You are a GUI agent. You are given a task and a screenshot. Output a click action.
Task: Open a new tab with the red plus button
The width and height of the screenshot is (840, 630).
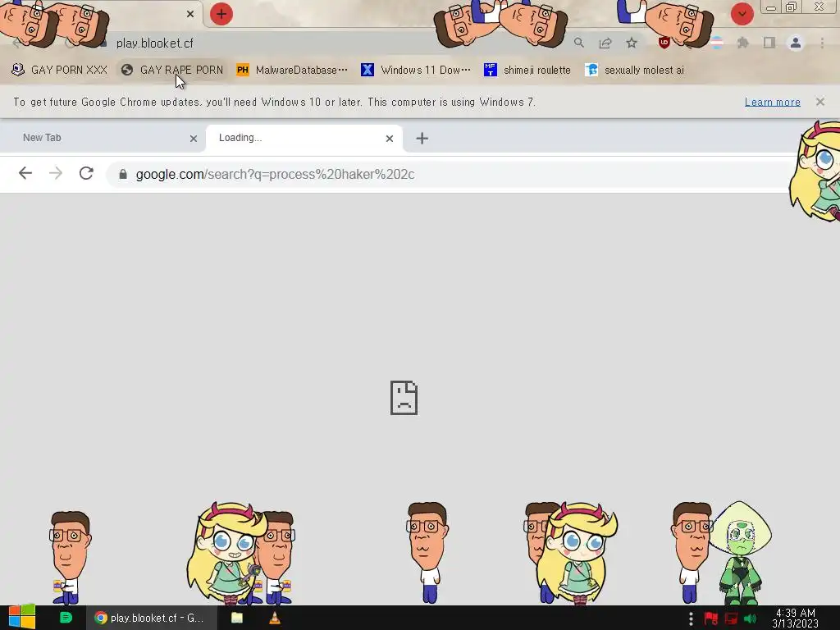[x=221, y=14]
